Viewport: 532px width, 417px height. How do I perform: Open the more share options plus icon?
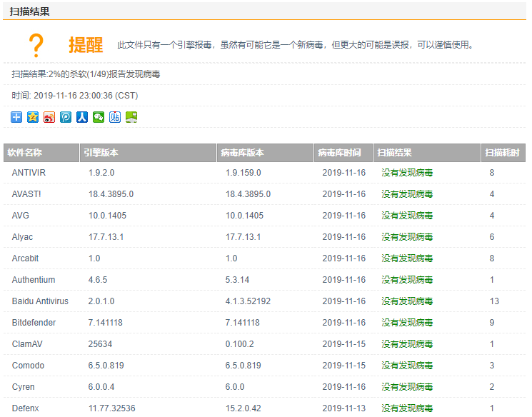(16, 117)
